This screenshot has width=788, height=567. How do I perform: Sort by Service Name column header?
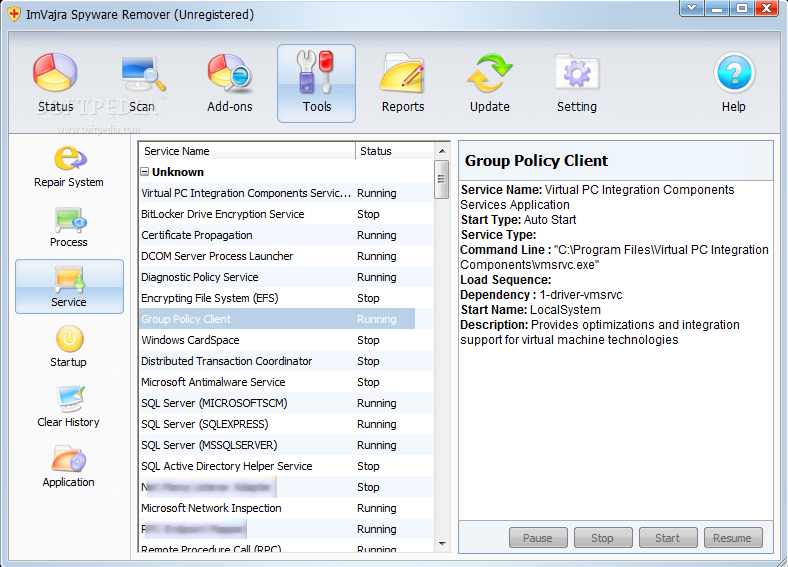click(x=247, y=151)
